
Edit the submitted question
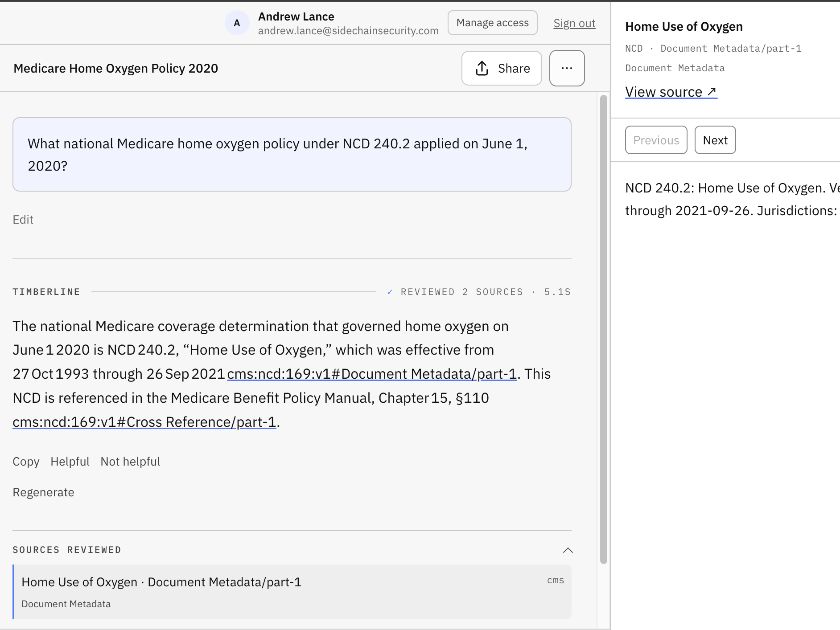23,220
